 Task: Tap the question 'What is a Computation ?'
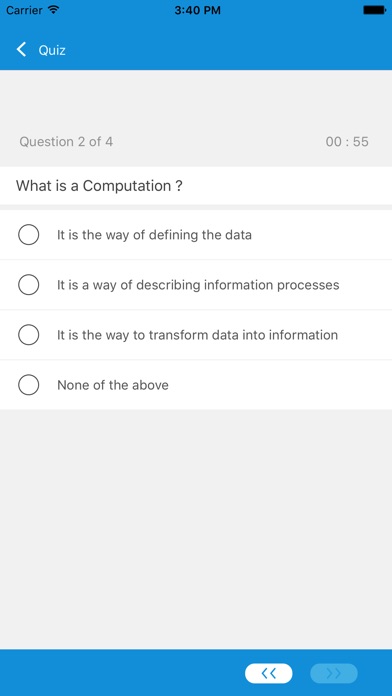[x=99, y=186]
